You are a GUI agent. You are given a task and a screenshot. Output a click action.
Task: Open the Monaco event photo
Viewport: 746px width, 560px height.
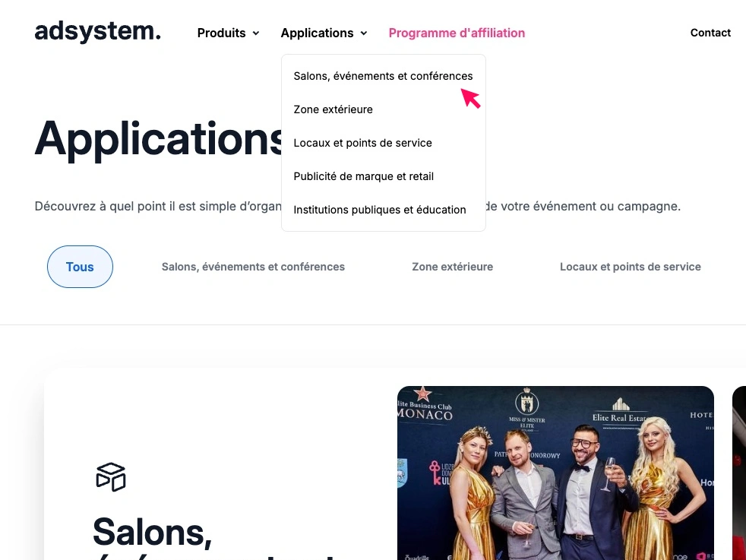(x=555, y=473)
